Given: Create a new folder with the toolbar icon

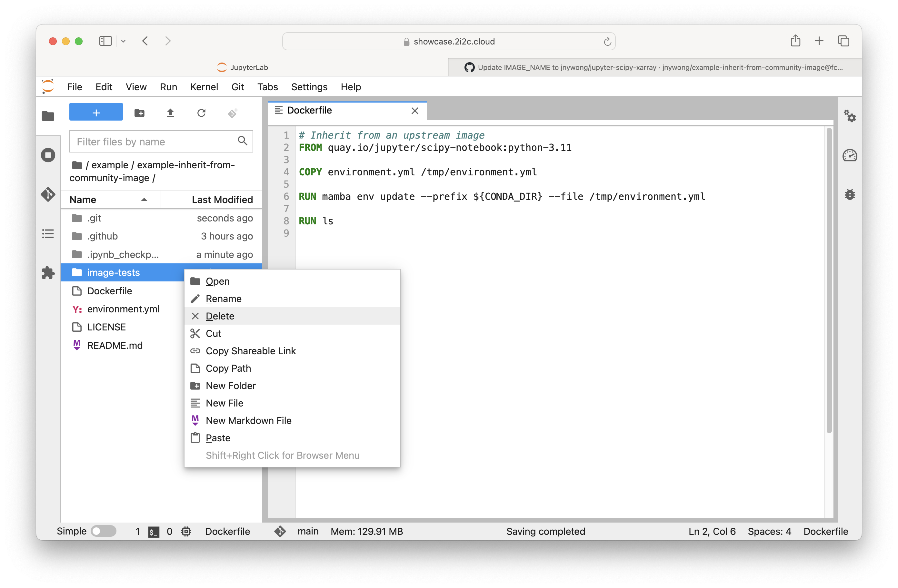Looking at the screenshot, I should point(140,113).
